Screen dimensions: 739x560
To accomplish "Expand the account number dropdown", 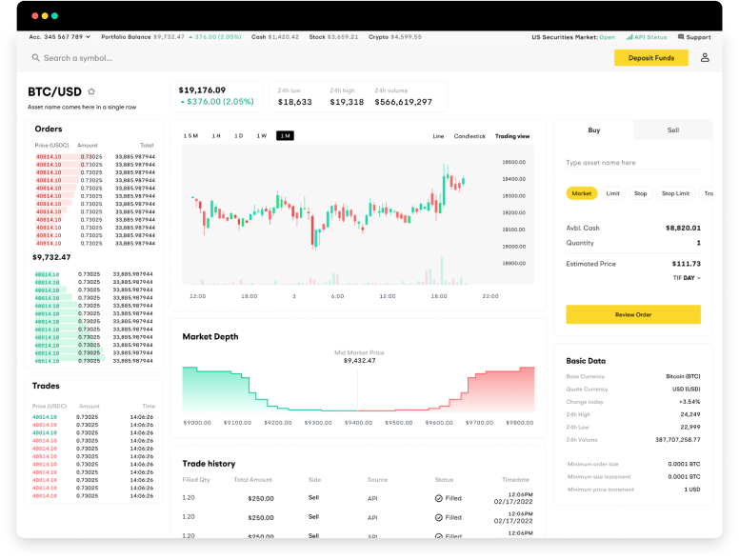I will pos(88,37).
